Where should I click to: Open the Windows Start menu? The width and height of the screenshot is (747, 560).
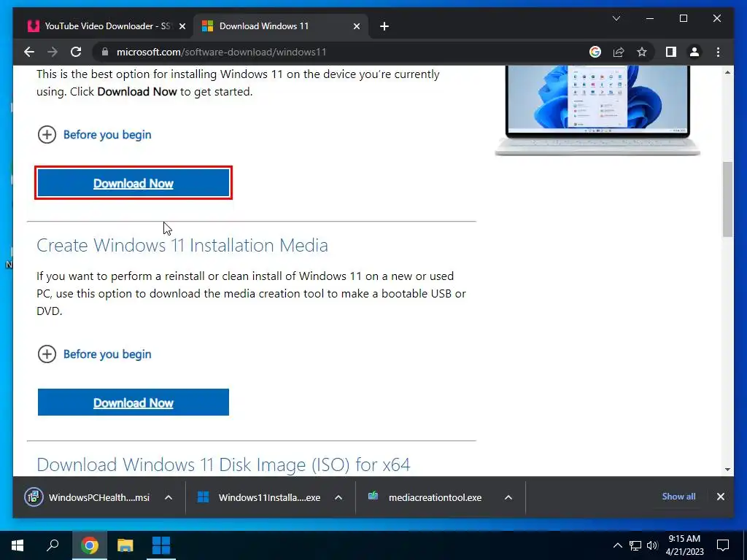(18, 545)
